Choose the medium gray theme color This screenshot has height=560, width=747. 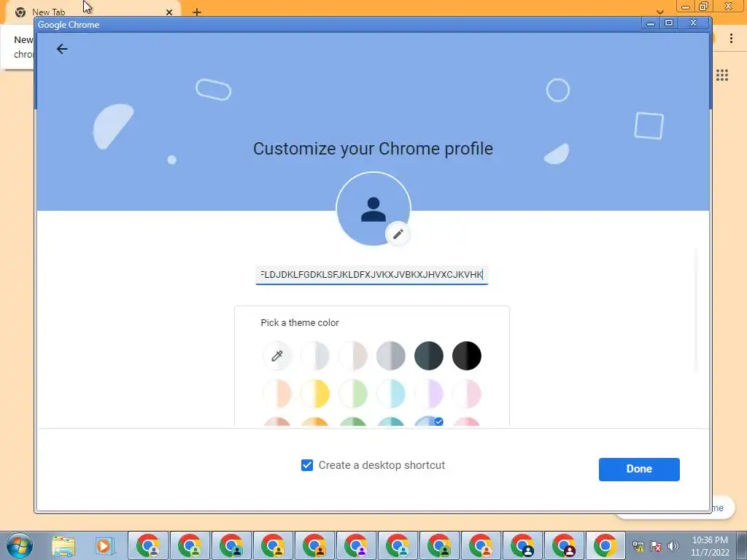tap(391, 356)
